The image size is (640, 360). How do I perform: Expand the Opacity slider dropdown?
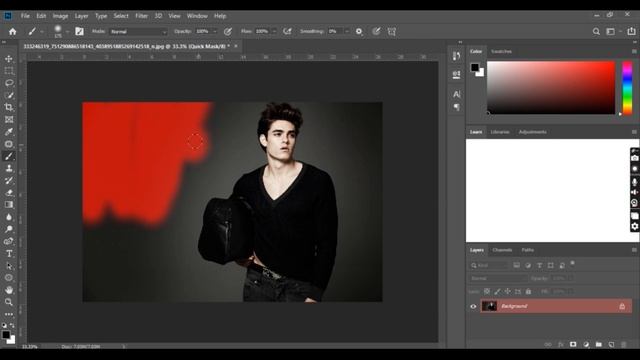click(215, 31)
